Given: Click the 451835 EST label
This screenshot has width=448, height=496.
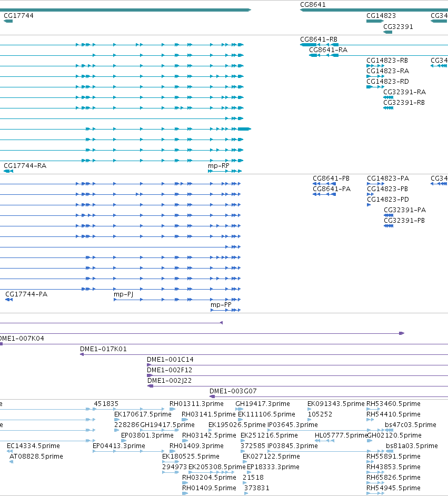Looking at the screenshot, I should (x=106, y=404).
